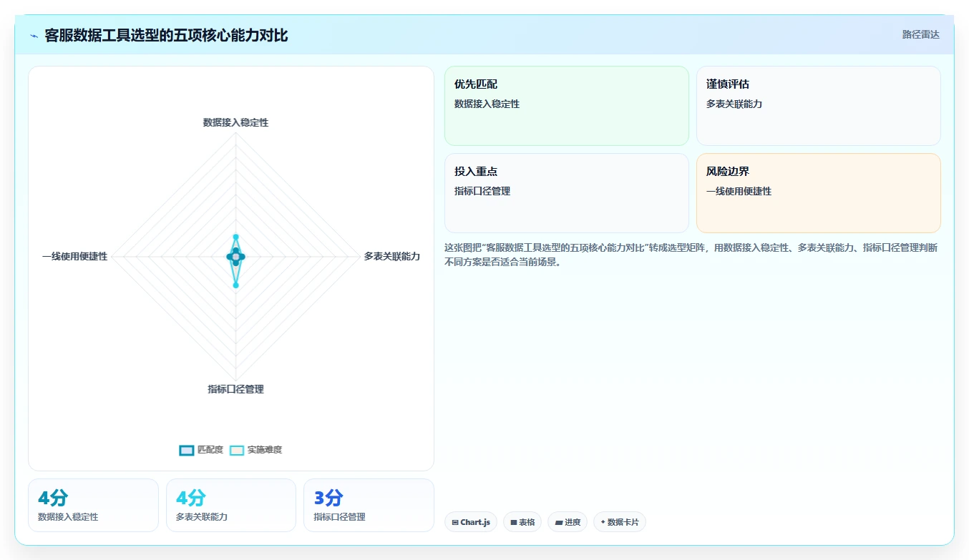
Task: Select the 进度 tag chip
Action: point(568,522)
